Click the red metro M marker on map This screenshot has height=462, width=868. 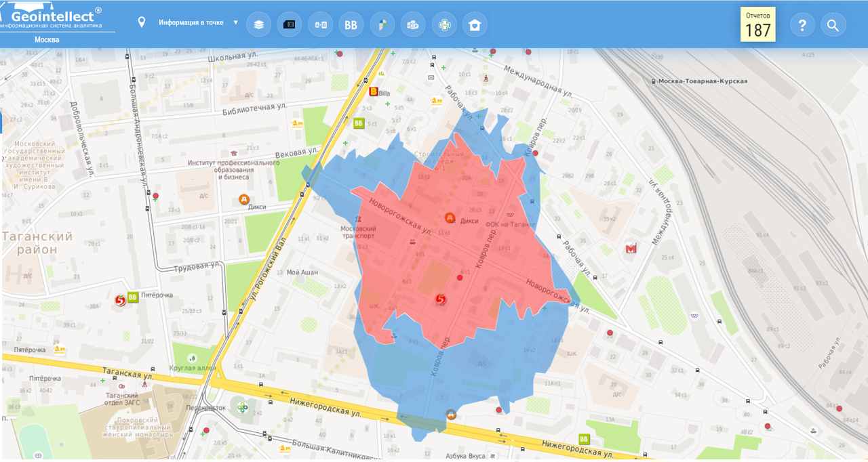[x=631, y=248]
